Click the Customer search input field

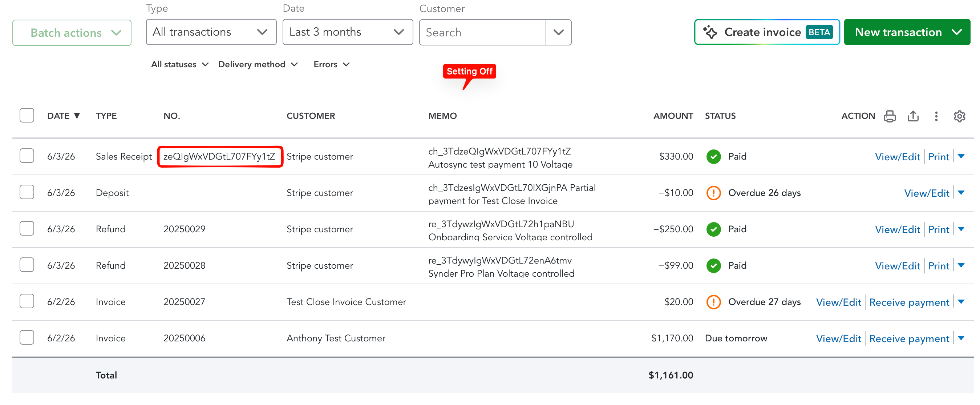click(482, 32)
